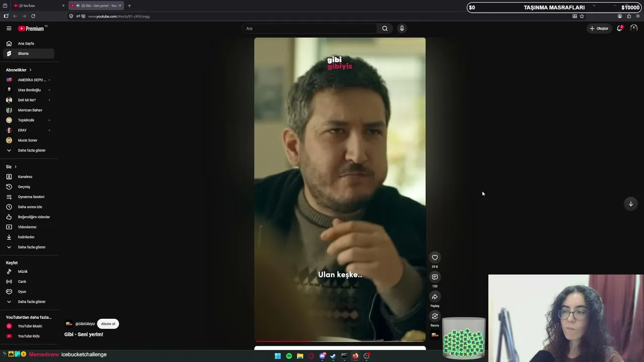Open the browser extensions icon

tap(629, 16)
